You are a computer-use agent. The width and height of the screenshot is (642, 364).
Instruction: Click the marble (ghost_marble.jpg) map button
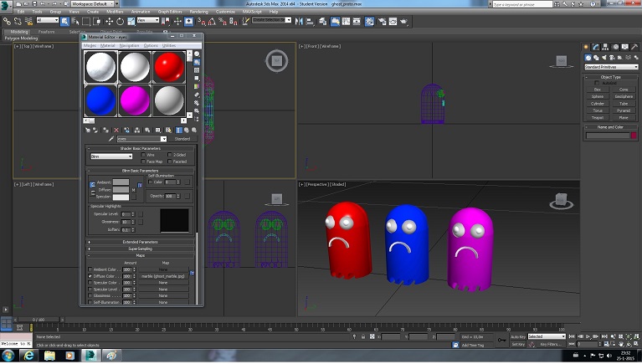point(163,276)
